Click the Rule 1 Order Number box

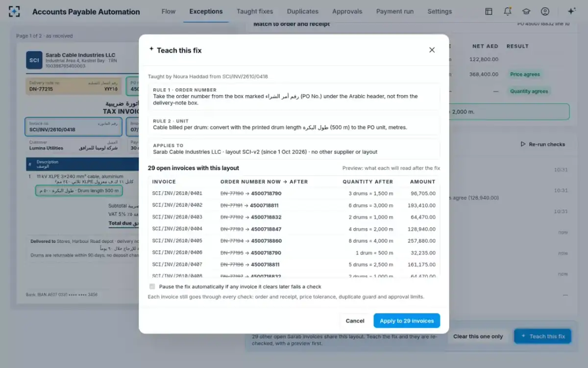pos(294,97)
